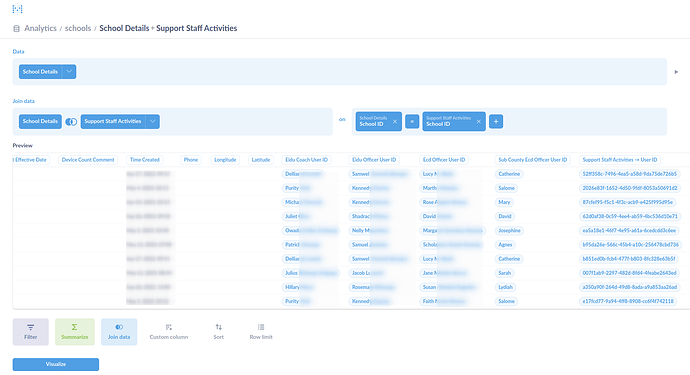Select the Time Created column header
690x375 pixels.
(145, 160)
